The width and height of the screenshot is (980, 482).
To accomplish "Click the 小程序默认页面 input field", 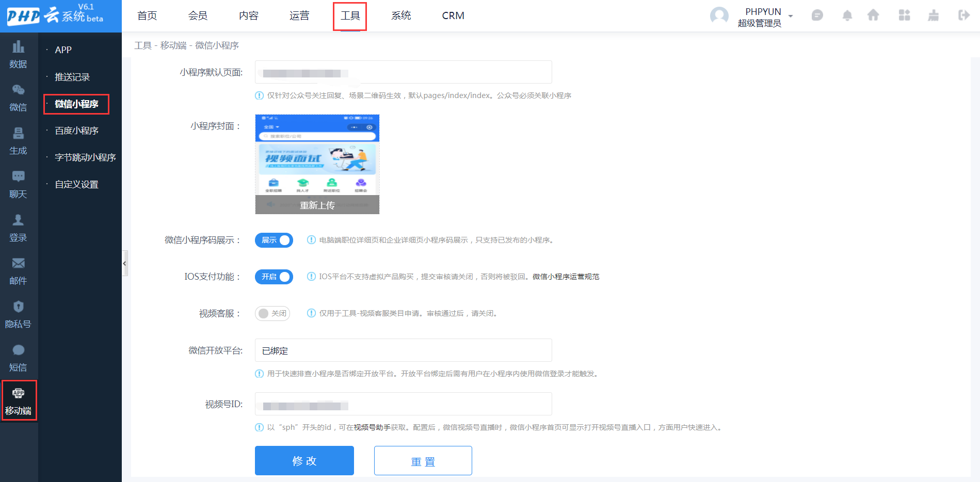I will 404,72.
